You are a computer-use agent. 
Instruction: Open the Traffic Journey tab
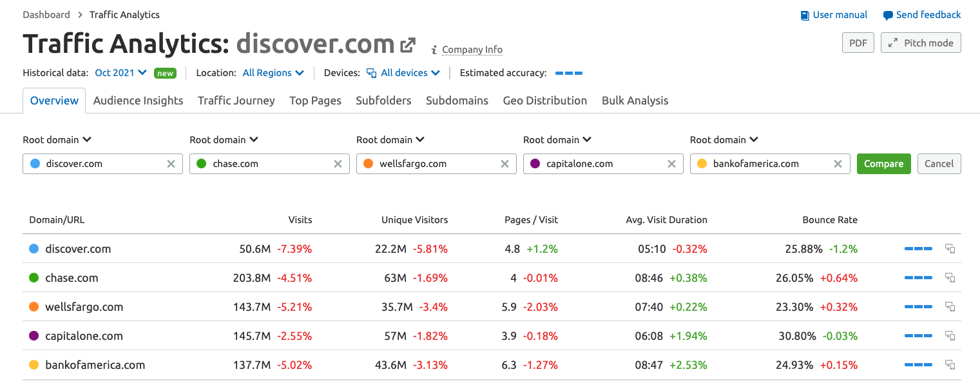[236, 101]
